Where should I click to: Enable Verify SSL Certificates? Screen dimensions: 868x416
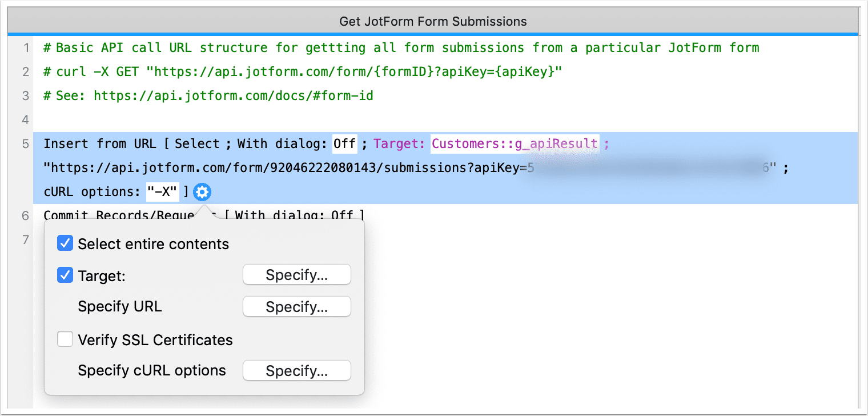tap(65, 338)
